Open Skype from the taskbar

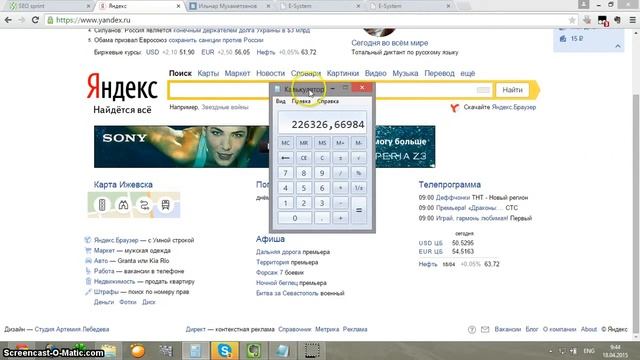(x=224, y=351)
